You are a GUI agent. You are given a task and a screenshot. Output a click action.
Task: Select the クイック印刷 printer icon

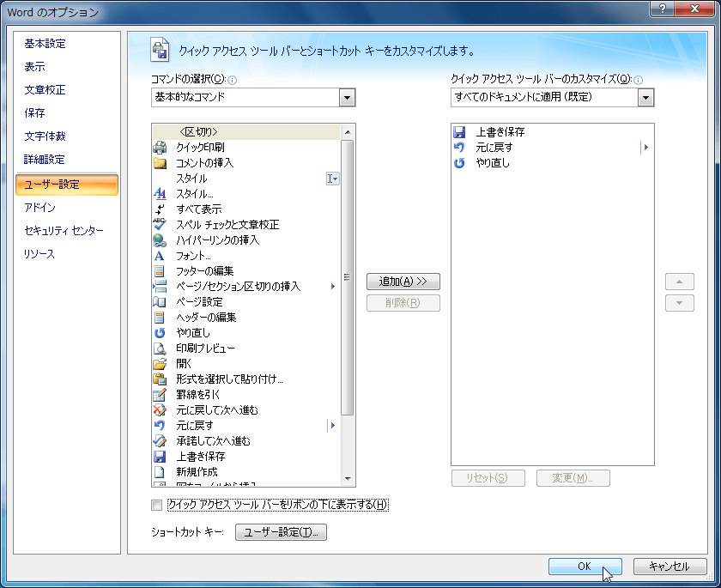[x=160, y=148]
